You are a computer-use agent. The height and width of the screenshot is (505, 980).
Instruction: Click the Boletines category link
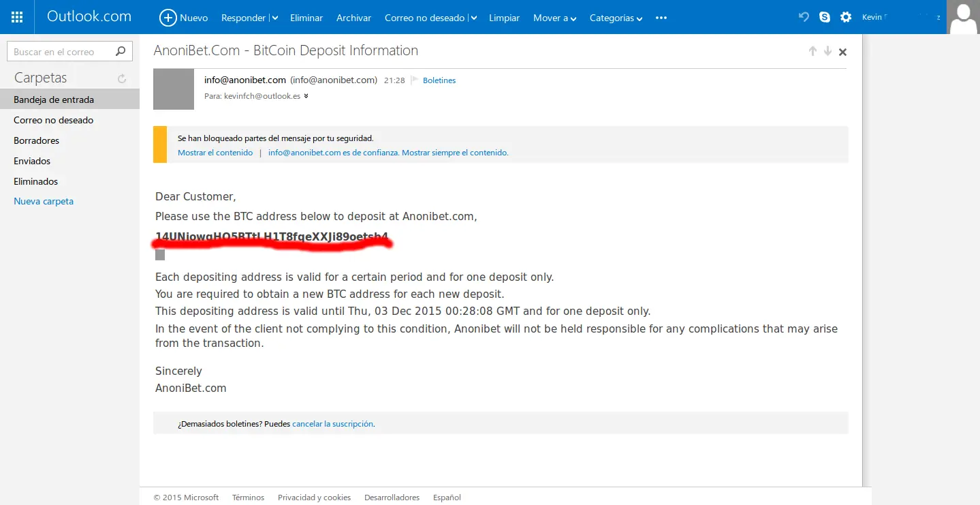[x=439, y=80]
